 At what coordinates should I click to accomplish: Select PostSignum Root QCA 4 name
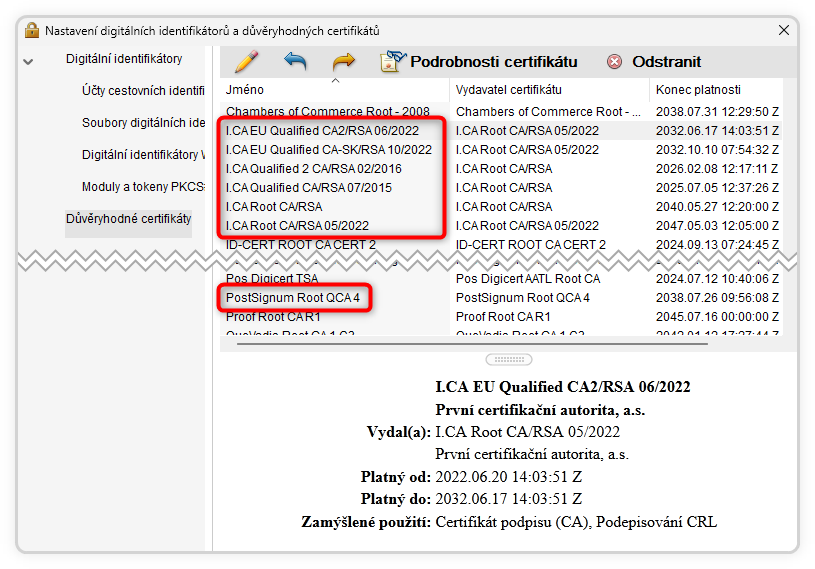[x=293, y=298]
